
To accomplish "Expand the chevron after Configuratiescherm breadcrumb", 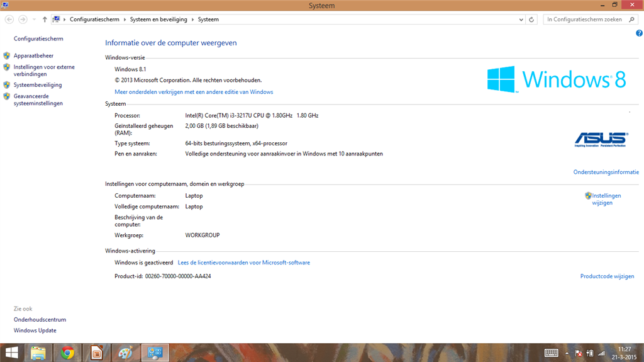I will (x=125, y=20).
